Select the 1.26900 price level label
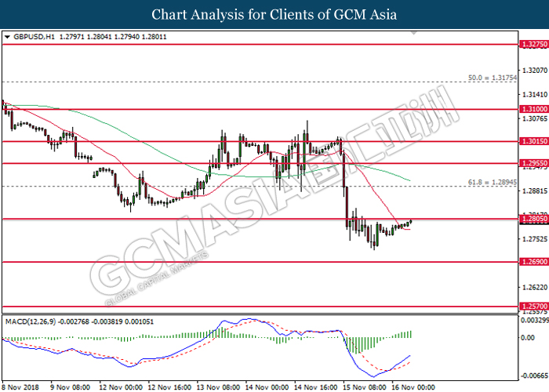Screen dimensions: 549x392 point(534,262)
